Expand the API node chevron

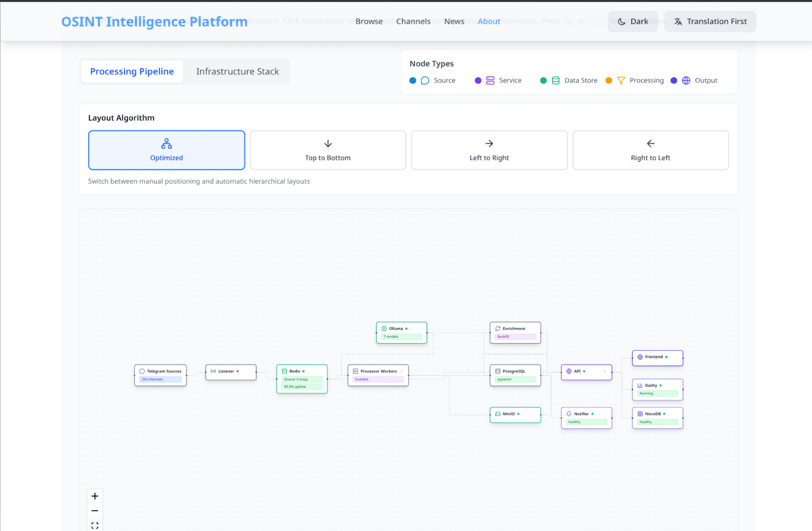pyautogui.click(x=605, y=371)
